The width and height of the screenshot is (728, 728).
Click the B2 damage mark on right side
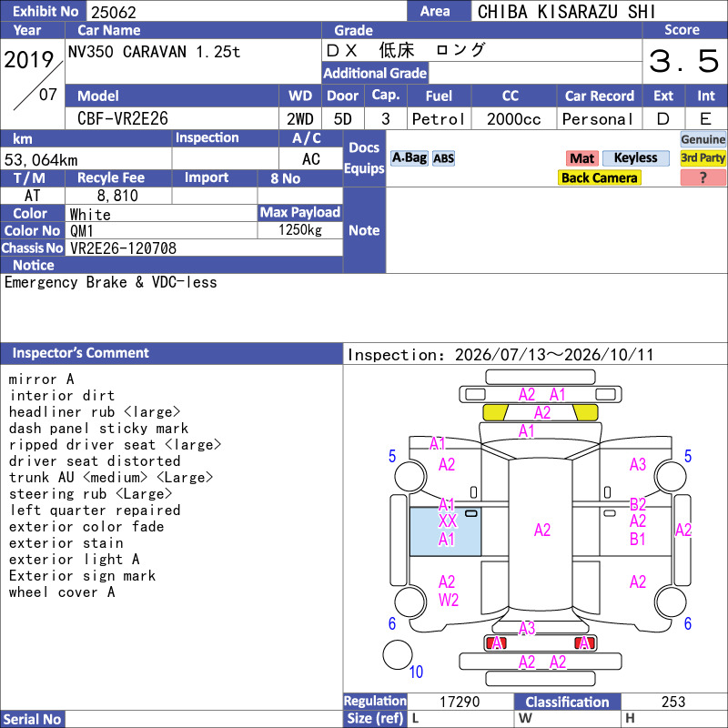pos(638,504)
